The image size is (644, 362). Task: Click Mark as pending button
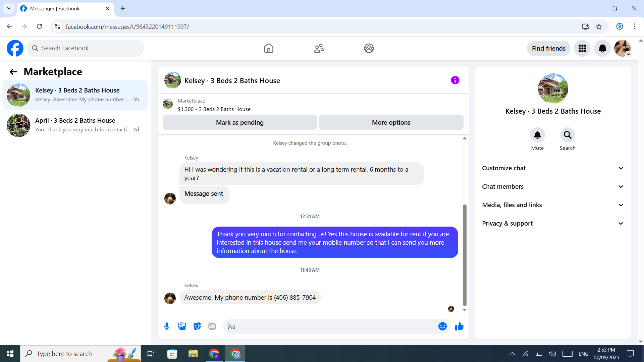[239, 122]
